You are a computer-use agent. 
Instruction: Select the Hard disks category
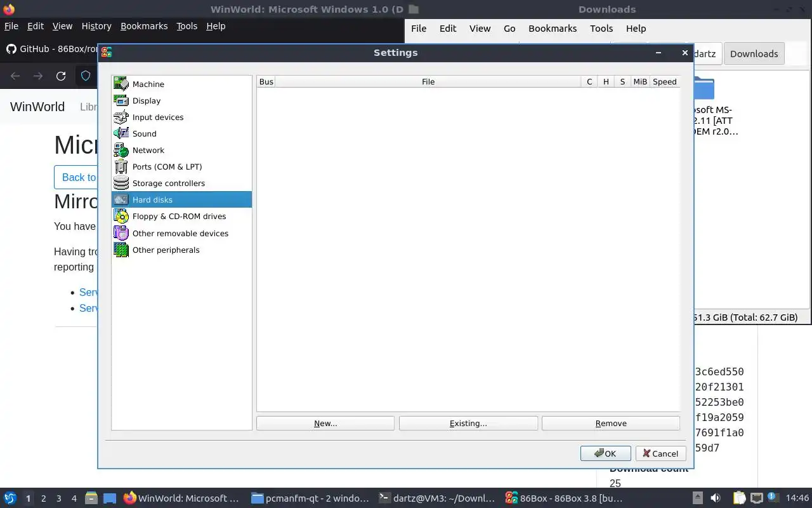pyautogui.click(x=181, y=199)
